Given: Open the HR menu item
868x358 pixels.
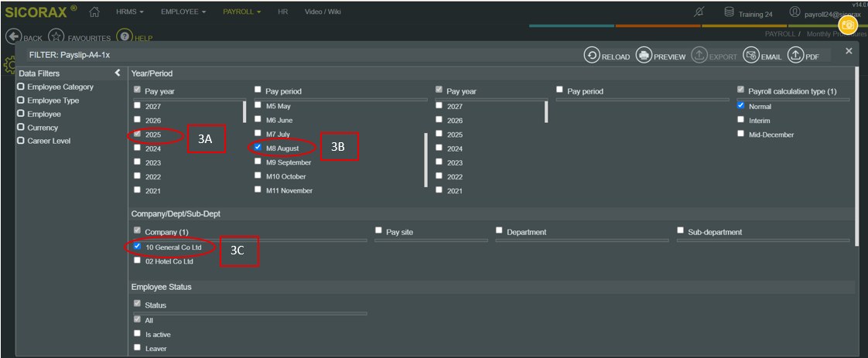Looking at the screenshot, I should [x=283, y=12].
